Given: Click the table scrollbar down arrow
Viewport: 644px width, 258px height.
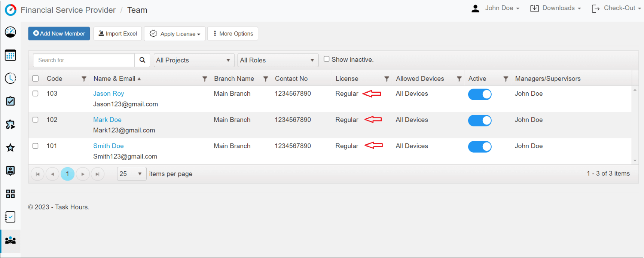Looking at the screenshot, I should pos(635,160).
